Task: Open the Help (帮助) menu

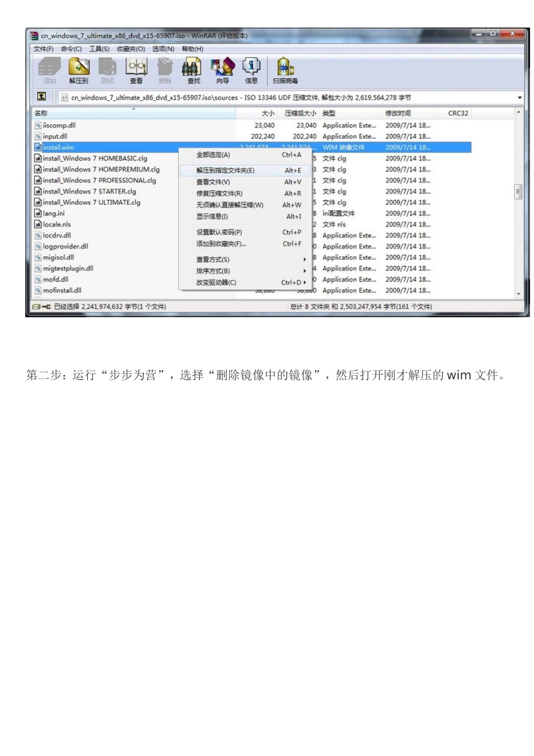Action: pos(192,49)
